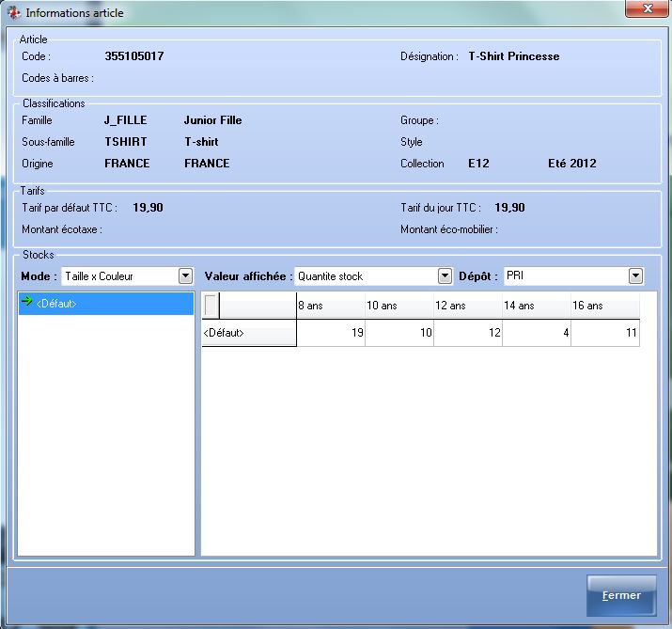
Task: Select the 16 ans stock cell showing 11
Action: coord(604,333)
